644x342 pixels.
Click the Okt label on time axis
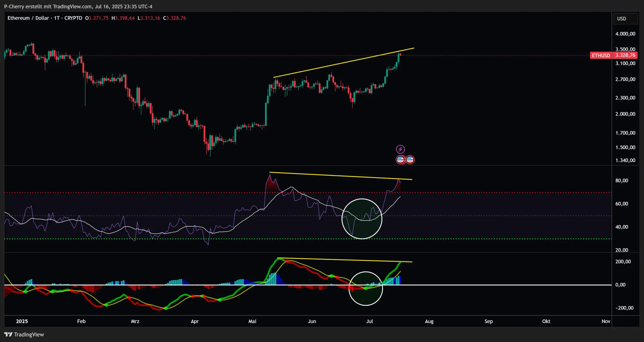[546, 321]
